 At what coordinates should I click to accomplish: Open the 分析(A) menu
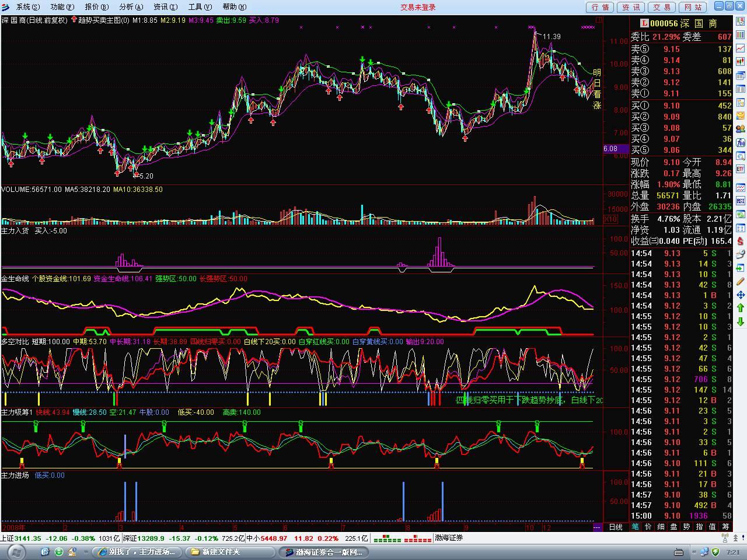(131, 7)
